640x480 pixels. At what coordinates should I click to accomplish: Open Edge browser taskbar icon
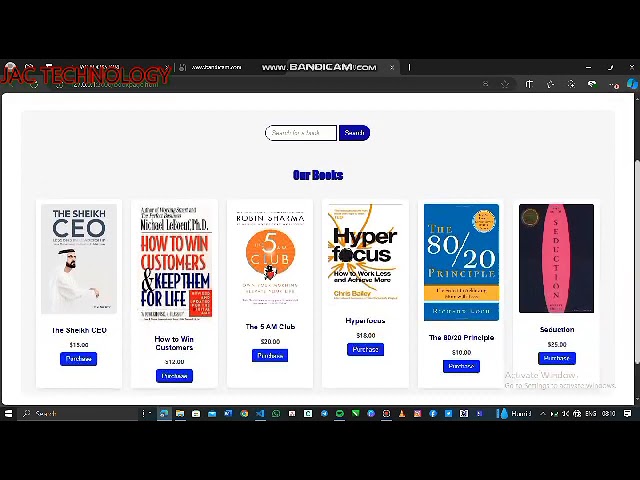(x=164, y=413)
